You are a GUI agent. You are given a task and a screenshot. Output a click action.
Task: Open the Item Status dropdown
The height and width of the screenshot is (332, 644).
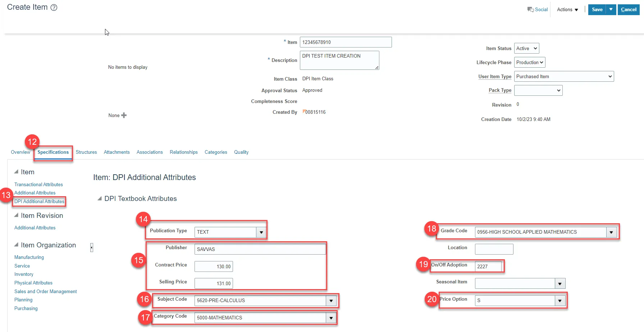tap(526, 48)
